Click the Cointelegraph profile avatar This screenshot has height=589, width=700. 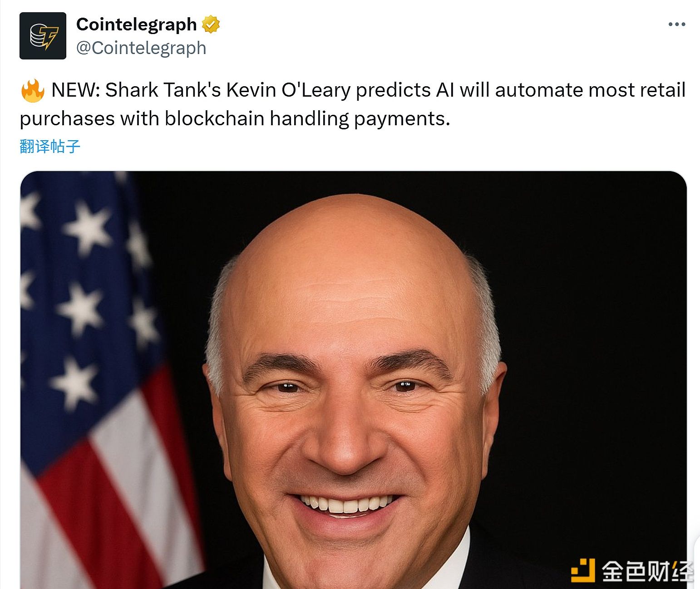click(43, 36)
